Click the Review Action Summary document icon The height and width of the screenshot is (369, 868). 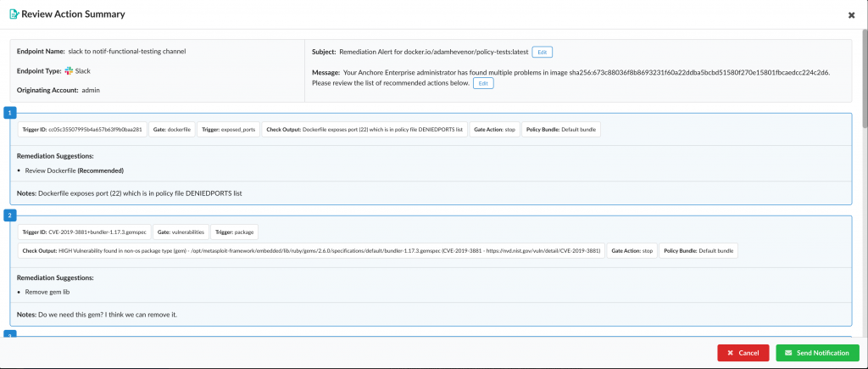[x=14, y=14]
